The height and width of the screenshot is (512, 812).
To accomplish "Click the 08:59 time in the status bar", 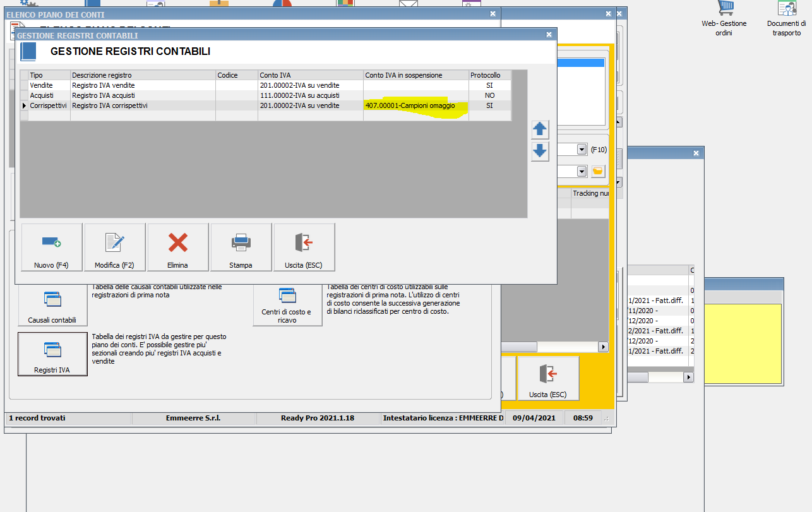I will [583, 418].
